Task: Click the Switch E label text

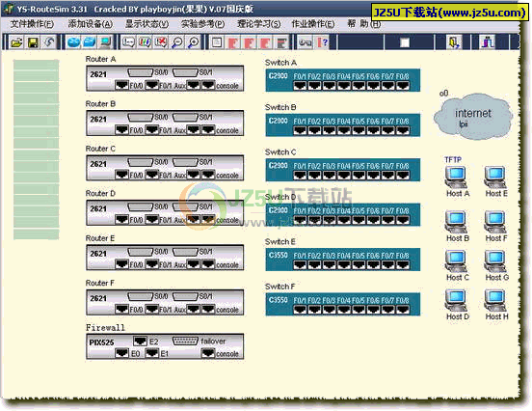Action: click(x=280, y=242)
